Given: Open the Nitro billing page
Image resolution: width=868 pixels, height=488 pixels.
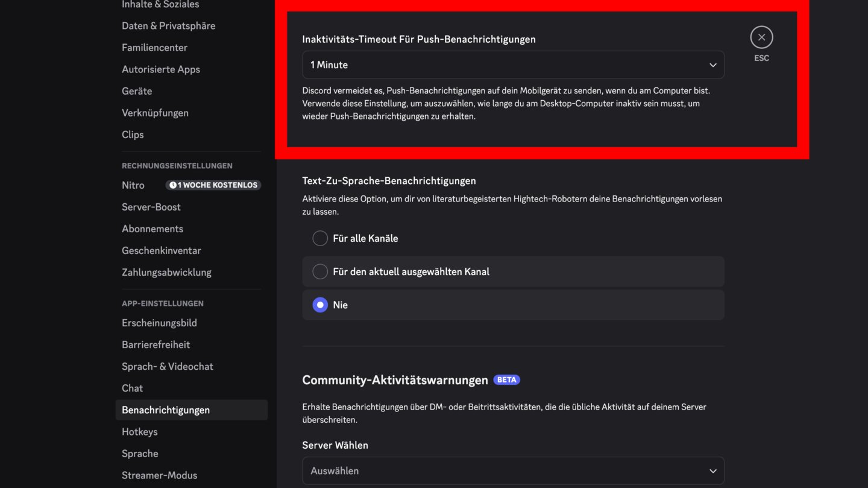Looking at the screenshot, I should point(133,185).
